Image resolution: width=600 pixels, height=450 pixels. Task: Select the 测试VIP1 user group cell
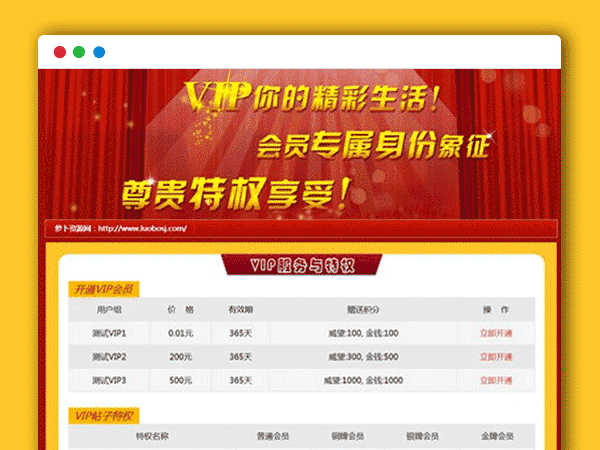click(x=109, y=332)
